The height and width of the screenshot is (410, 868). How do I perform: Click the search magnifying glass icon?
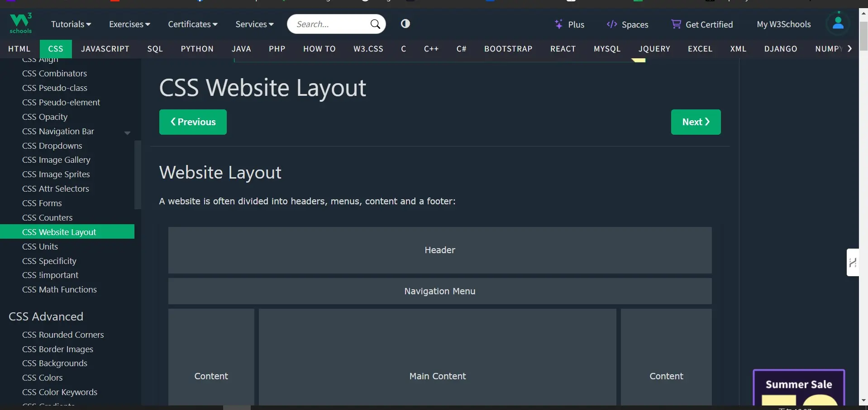(x=375, y=24)
